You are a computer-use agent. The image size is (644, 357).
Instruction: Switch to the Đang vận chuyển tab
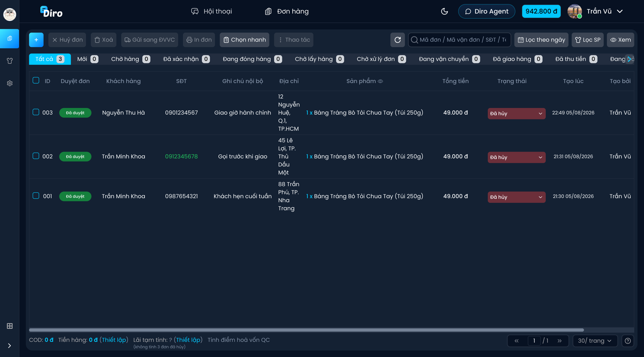[x=449, y=59]
